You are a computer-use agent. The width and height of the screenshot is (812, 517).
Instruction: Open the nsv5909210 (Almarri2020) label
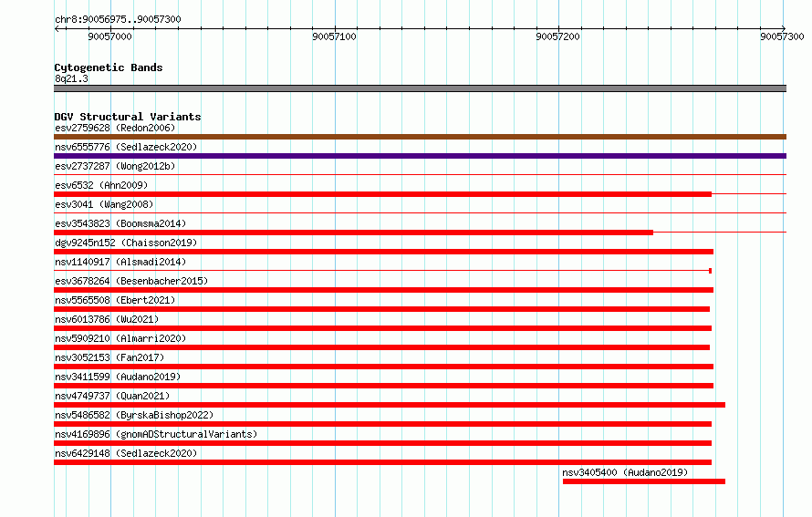click(x=120, y=338)
